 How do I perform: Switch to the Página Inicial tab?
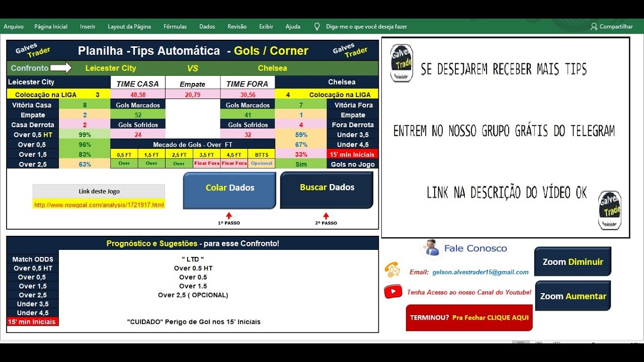[51, 27]
